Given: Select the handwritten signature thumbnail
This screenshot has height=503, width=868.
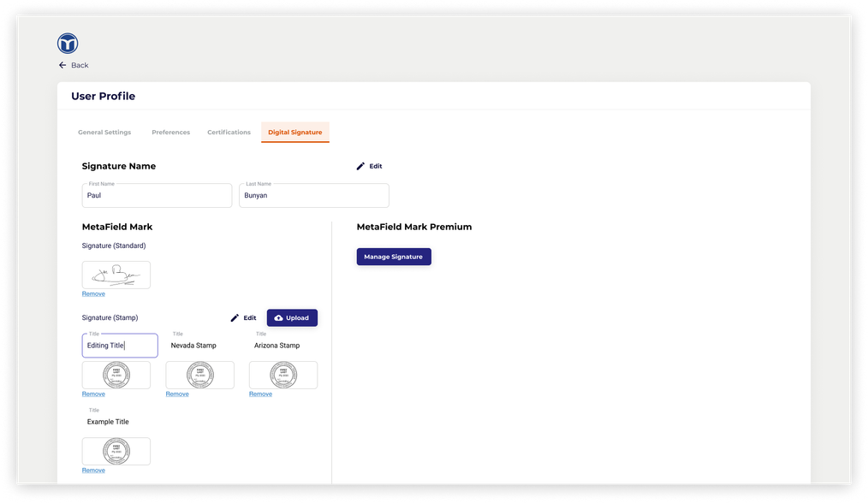Looking at the screenshot, I should coord(116,275).
